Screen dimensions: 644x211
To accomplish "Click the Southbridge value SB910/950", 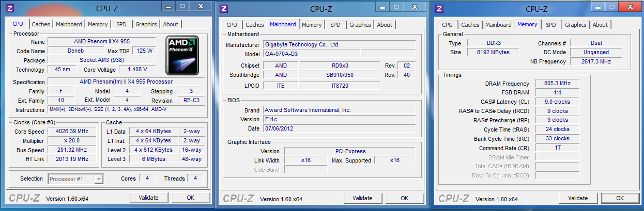I will point(339,75).
